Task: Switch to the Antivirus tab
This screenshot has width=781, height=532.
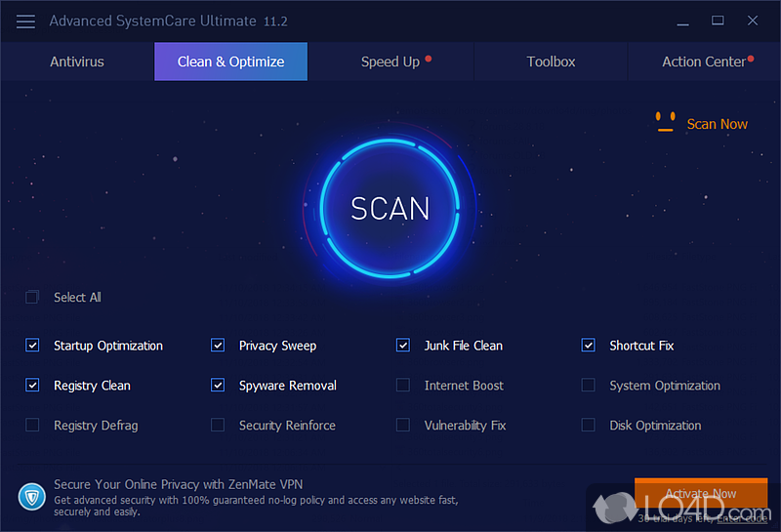Action: (77, 61)
